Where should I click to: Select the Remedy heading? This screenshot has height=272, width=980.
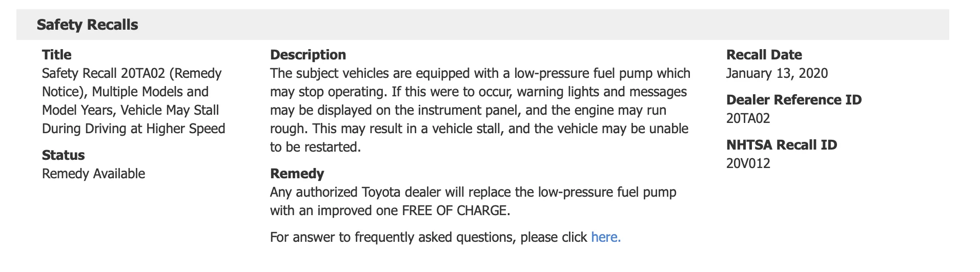point(297,174)
